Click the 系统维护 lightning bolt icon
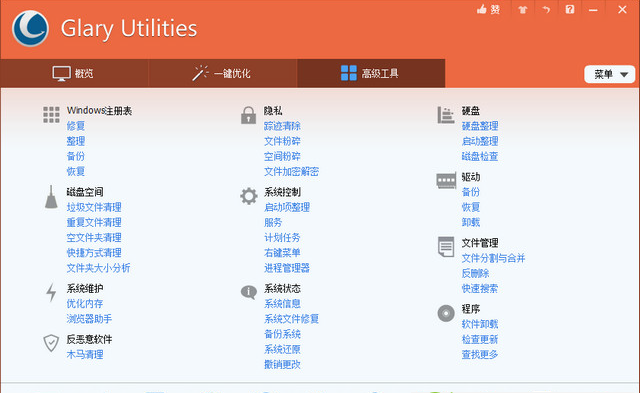The height and width of the screenshot is (393, 641). tap(51, 292)
